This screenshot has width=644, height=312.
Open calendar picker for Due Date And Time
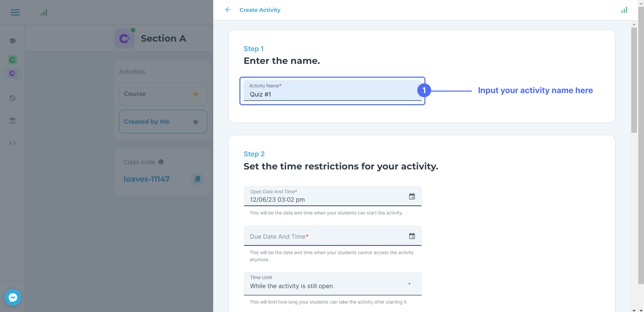point(412,236)
